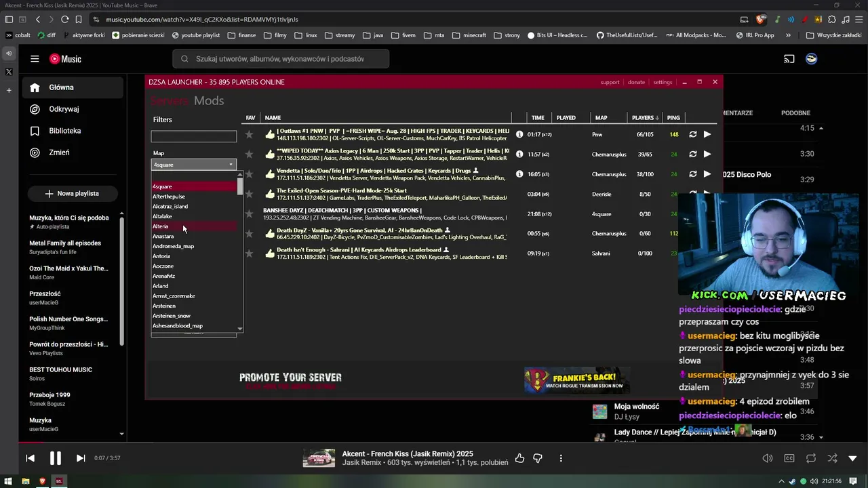
Task: Favorite the Vendetta server star
Action: pyautogui.click(x=249, y=174)
